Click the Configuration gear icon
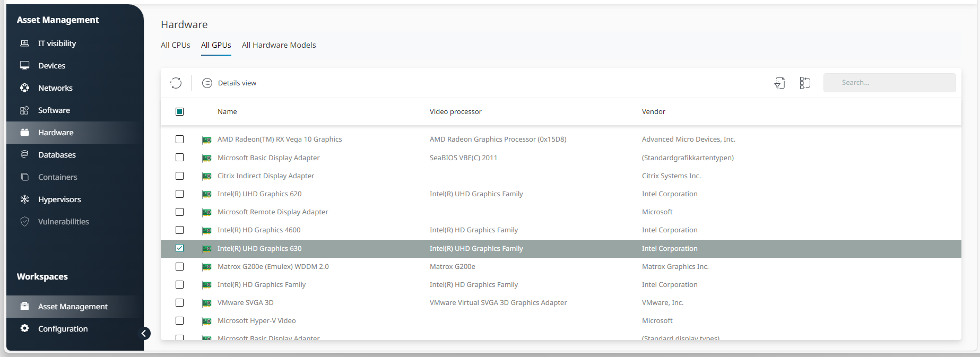 (24, 328)
